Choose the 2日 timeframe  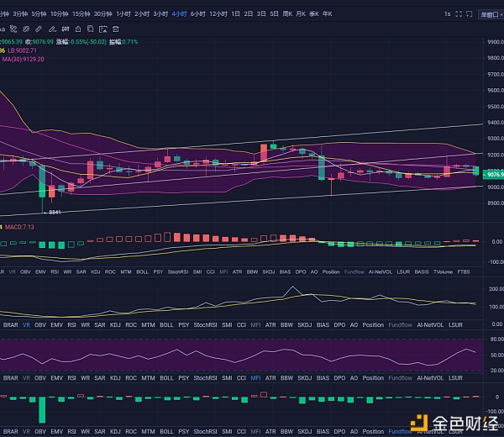[x=249, y=14]
